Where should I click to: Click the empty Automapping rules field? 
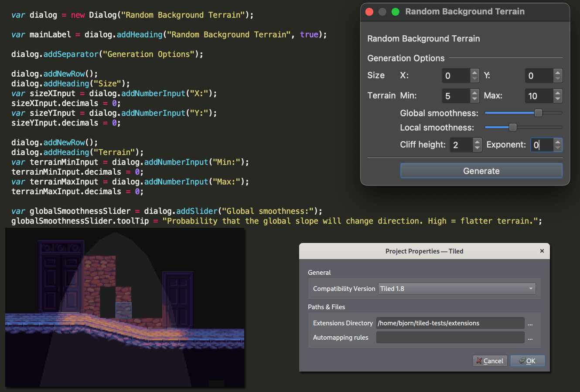pyautogui.click(x=450, y=338)
